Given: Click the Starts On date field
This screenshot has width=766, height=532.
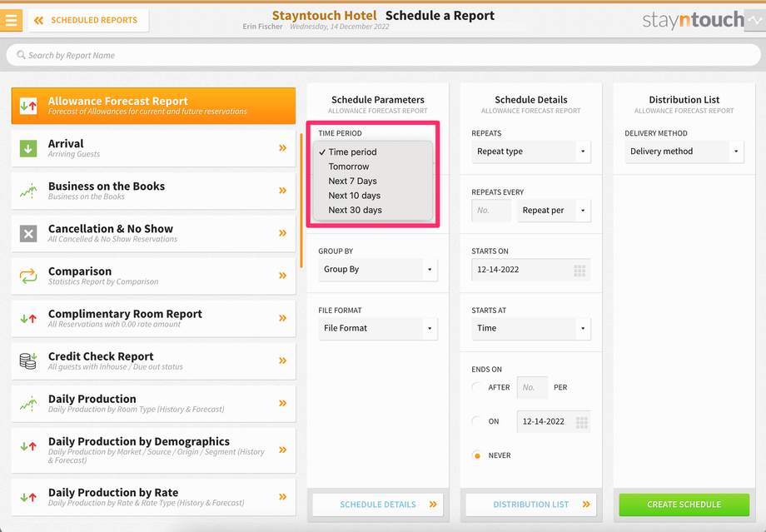Looking at the screenshot, I should click(x=531, y=270).
